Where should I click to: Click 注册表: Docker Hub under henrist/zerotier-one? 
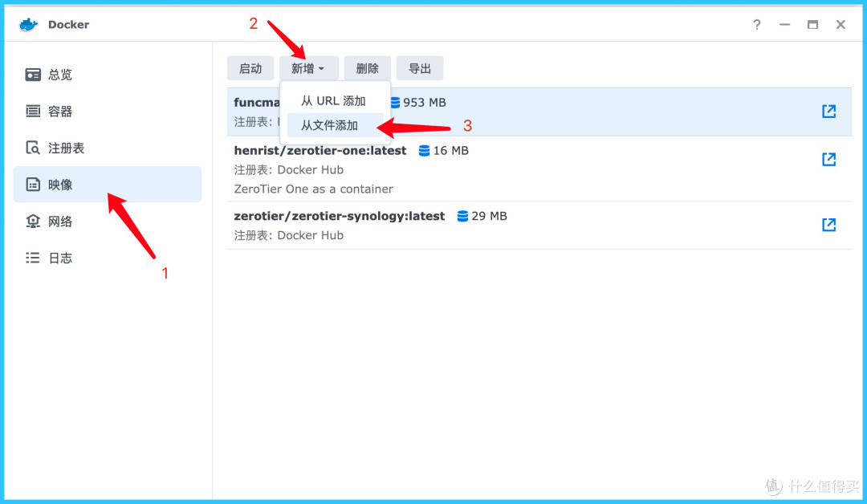(x=289, y=169)
